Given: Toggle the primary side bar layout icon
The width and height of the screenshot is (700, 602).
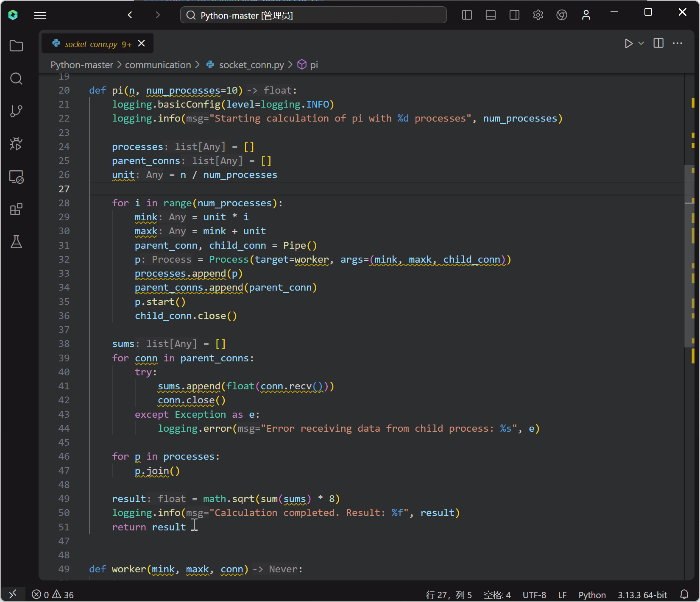Looking at the screenshot, I should pyautogui.click(x=467, y=15).
